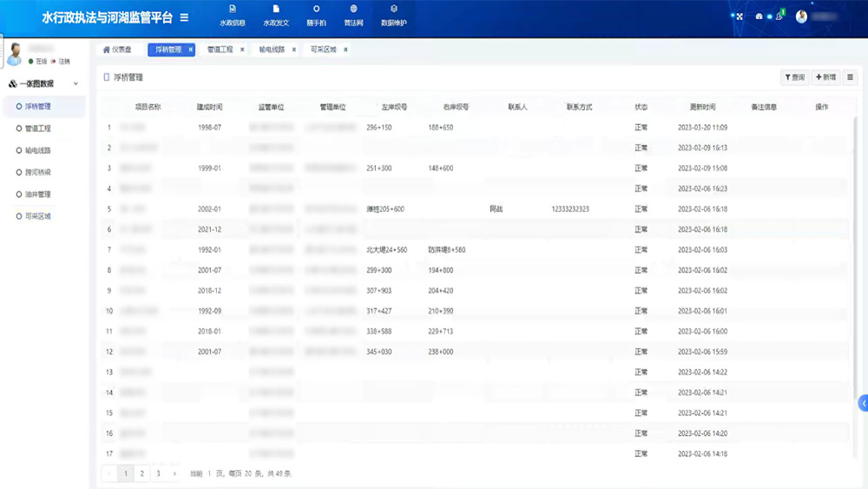Viewport: 868px width, 489px height.
Task: Click the user avatar in the top right
Action: (801, 17)
